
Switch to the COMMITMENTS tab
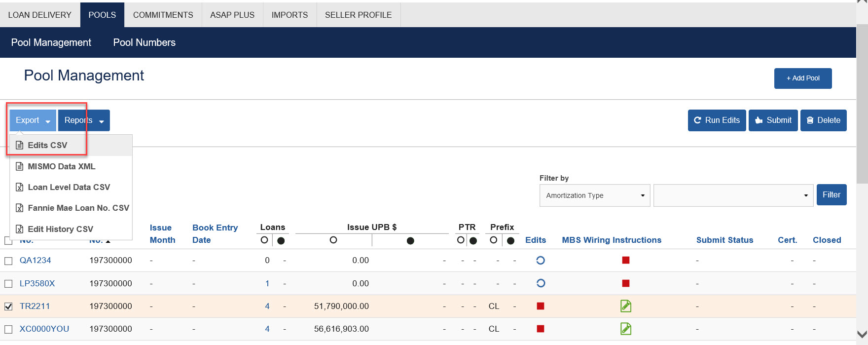[x=163, y=15]
